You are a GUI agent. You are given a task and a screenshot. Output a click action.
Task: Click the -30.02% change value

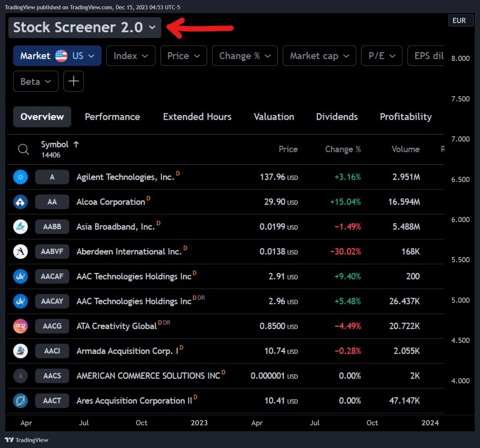pos(345,252)
